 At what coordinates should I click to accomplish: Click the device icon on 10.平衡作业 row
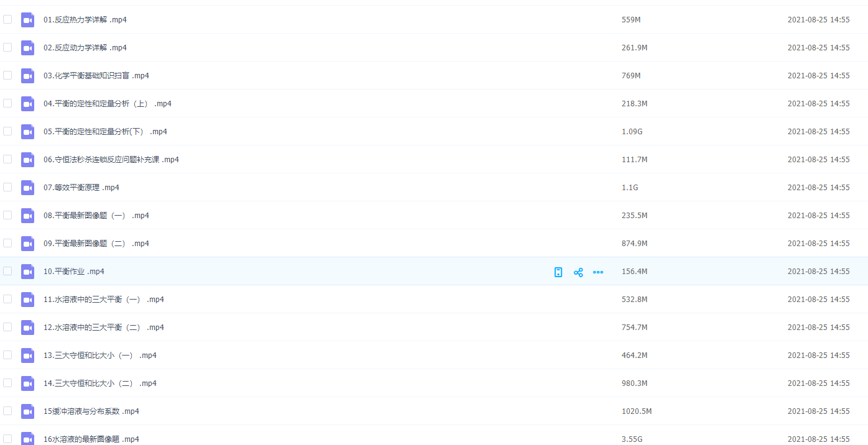point(558,272)
